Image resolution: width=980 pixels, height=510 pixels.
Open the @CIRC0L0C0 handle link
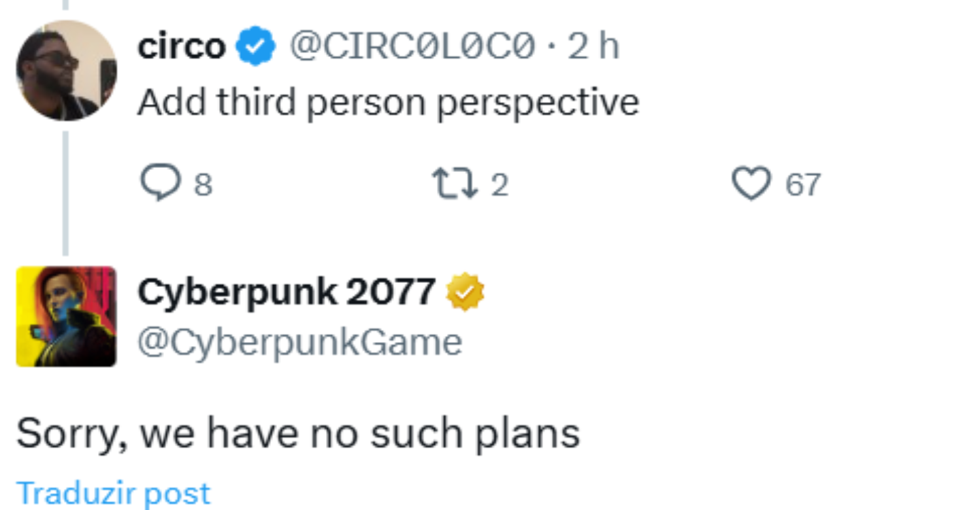tap(412, 47)
